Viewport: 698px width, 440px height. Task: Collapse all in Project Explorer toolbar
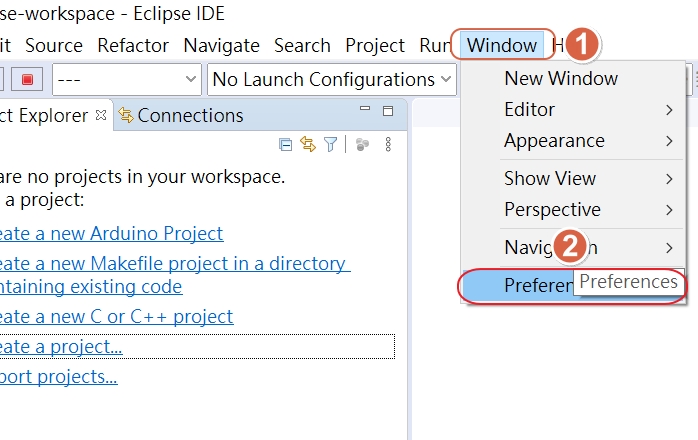pos(285,145)
